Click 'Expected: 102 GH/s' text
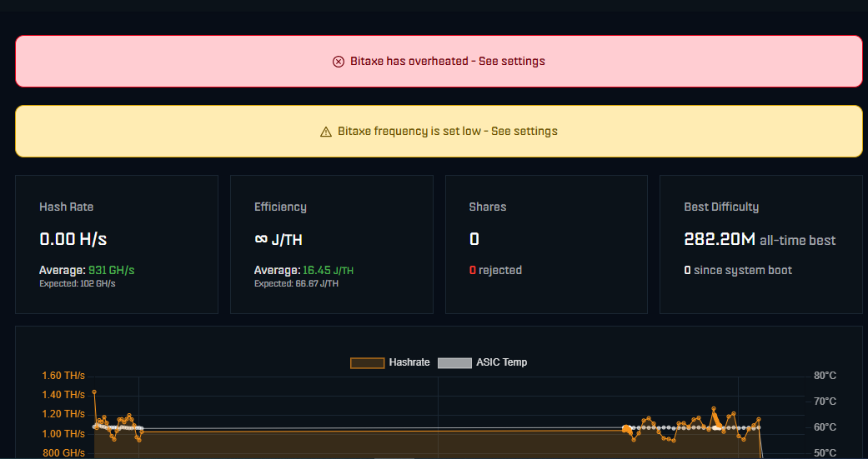Viewport: 868px width, 459px height. click(x=78, y=284)
